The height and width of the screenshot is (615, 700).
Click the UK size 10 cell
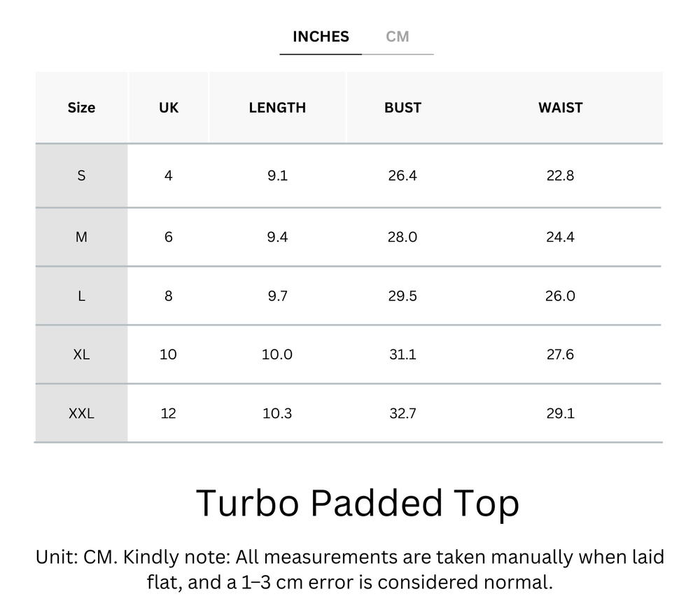[x=168, y=354]
